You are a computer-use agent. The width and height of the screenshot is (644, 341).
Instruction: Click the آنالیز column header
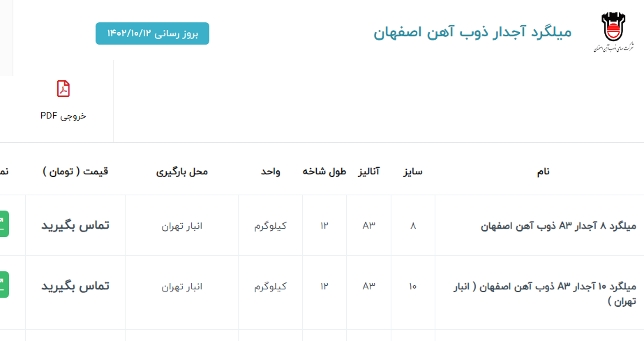(x=369, y=172)
